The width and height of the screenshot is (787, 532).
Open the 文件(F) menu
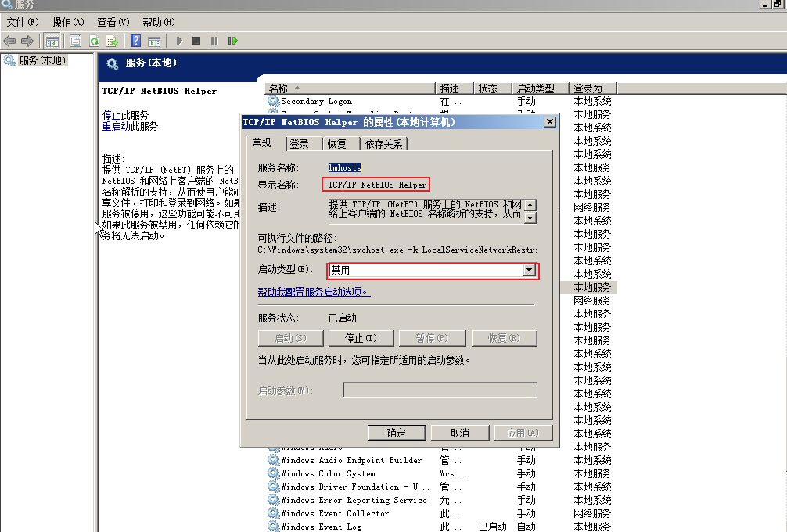tap(23, 22)
